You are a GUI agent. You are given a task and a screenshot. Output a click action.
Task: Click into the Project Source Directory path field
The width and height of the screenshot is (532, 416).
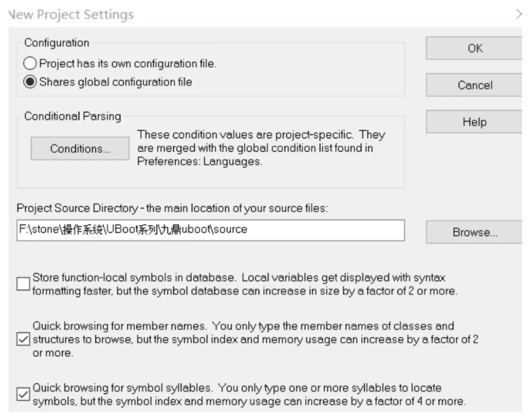point(211,229)
